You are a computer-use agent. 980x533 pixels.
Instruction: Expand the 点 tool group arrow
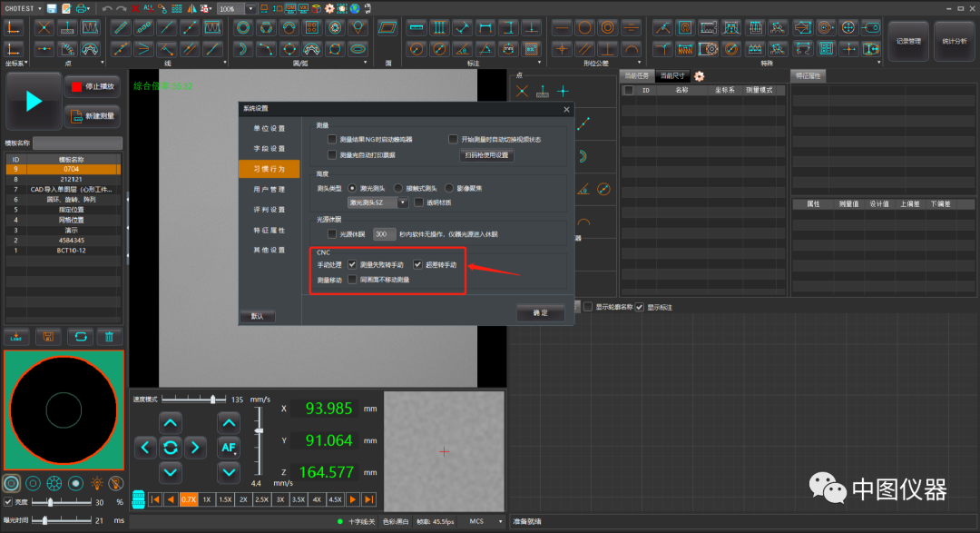[103, 63]
